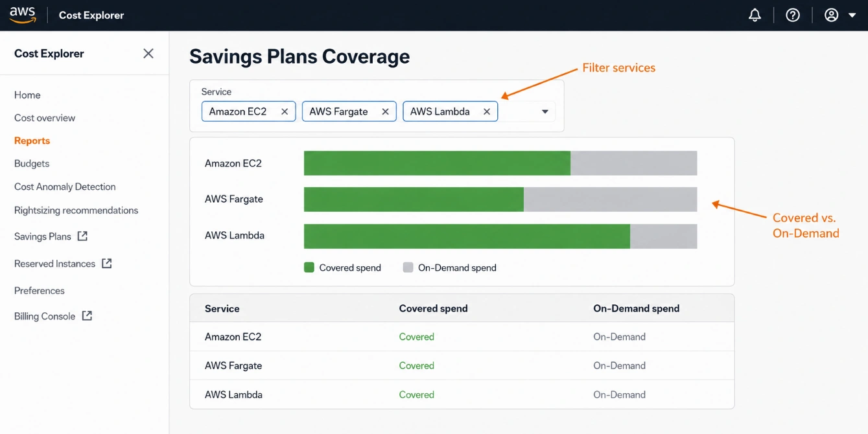Click external link icon beside Savings Plans
868x434 pixels.
pos(82,236)
